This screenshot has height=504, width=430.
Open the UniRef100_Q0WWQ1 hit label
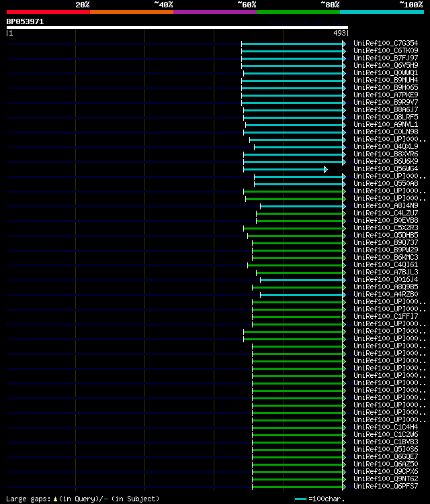386,72
